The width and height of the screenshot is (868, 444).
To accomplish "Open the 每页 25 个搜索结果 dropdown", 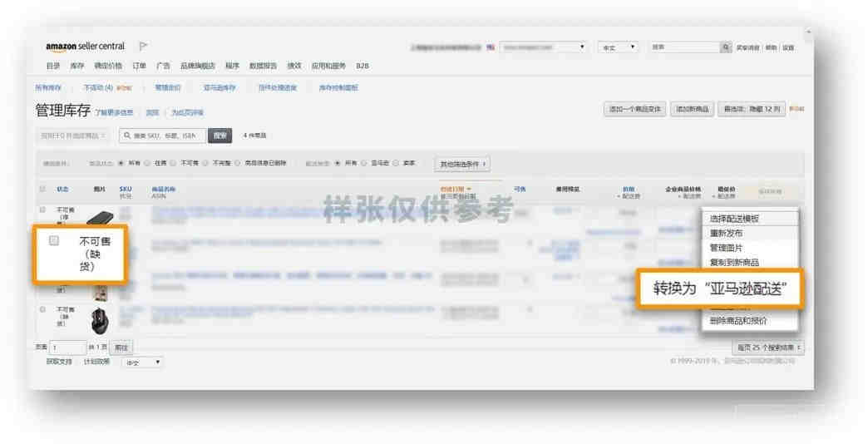I will coord(767,348).
